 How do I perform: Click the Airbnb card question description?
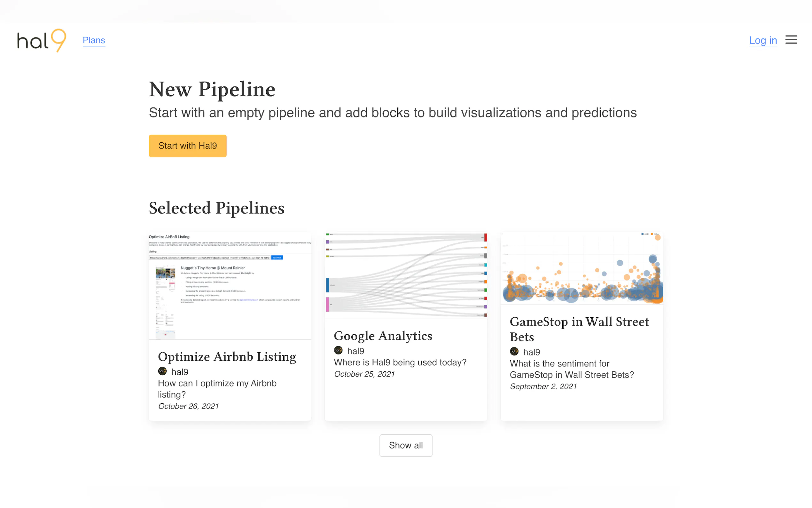tap(217, 389)
